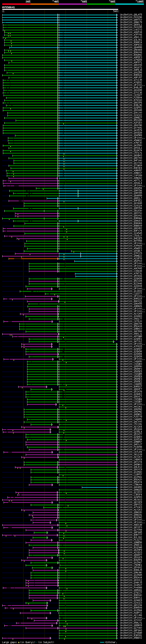Click the orange ~40% identity scale segment
Screen dimensions: 146x644
[45, 4]
